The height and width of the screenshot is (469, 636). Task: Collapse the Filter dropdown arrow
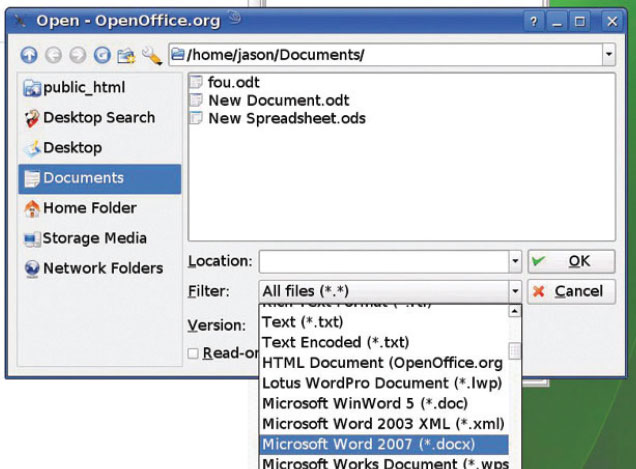pyautogui.click(x=515, y=292)
